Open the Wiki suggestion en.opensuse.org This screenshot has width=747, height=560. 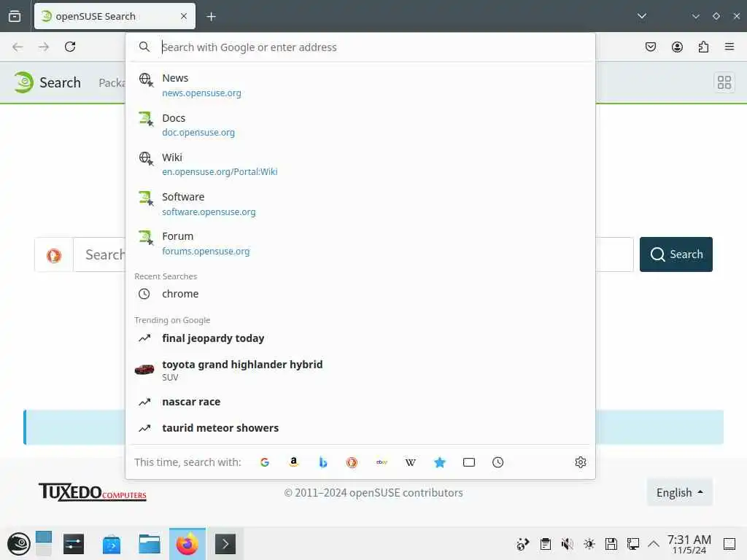pos(360,164)
